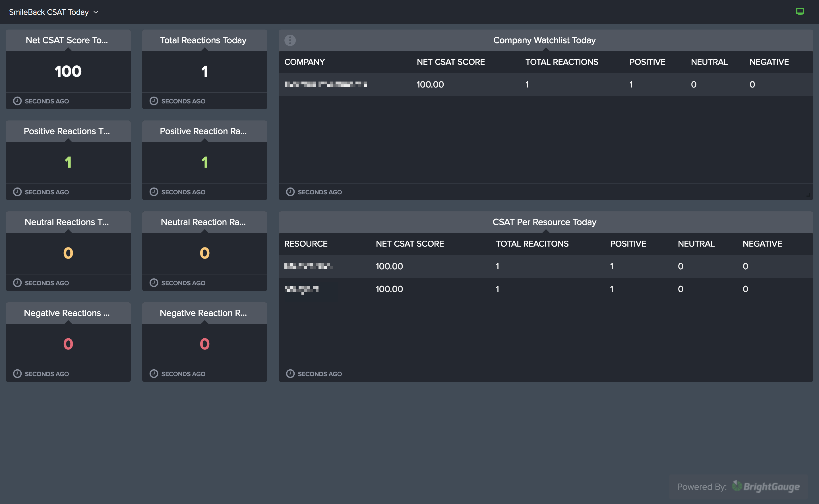Click 100.00 score in second resource row

pos(389,289)
